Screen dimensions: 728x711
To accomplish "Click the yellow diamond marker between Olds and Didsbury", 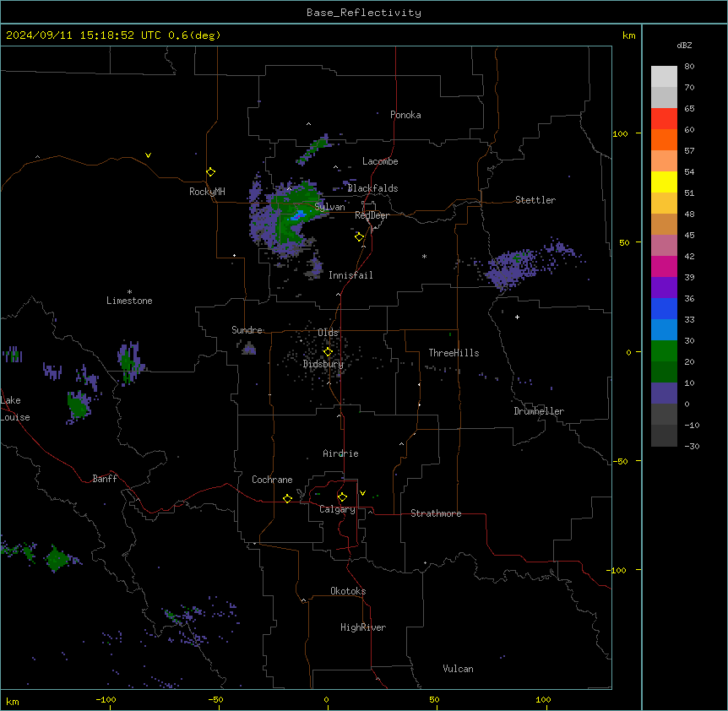I will coord(329,352).
